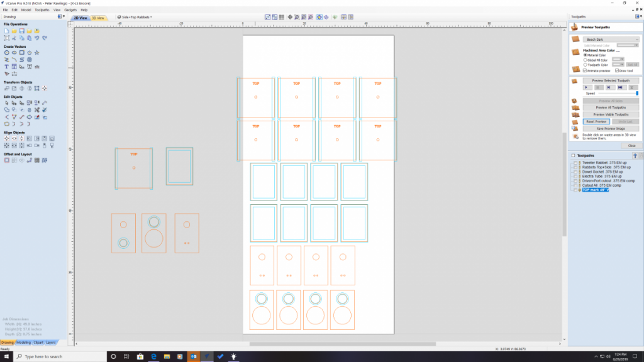The height and width of the screenshot is (362, 644).
Task: Select the Draw Rectangle tool
Action: pos(21,52)
